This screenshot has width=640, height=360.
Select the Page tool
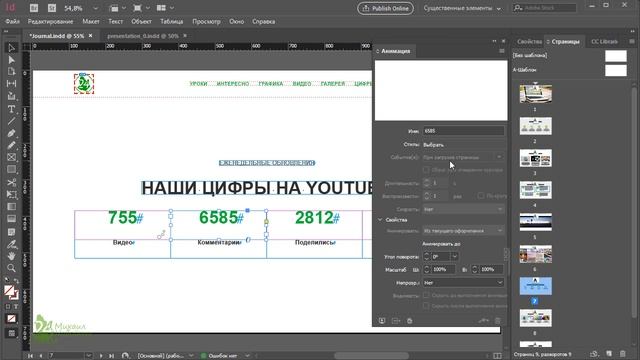pos(11,72)
